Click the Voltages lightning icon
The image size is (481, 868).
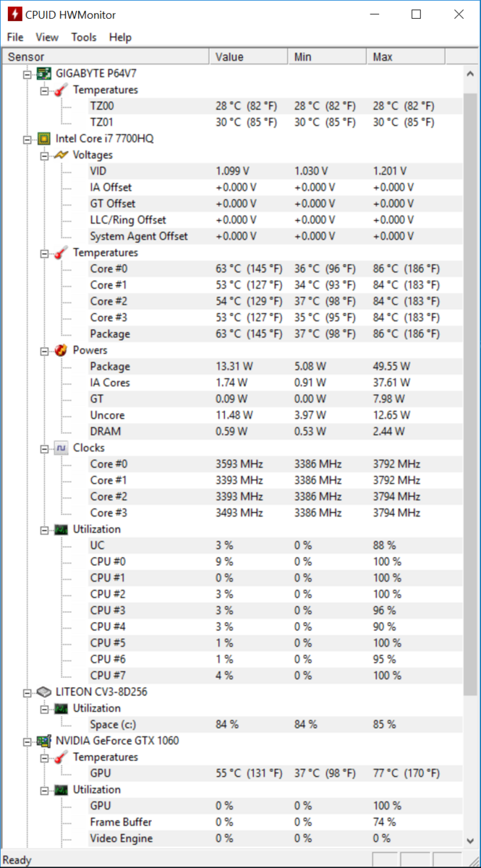tap(62, 155)
